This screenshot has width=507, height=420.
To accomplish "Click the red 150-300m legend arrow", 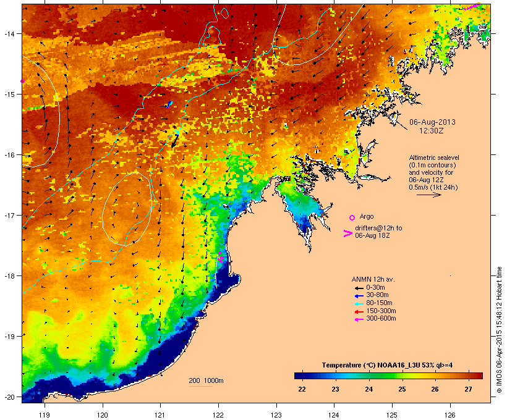I will (359, 312).
